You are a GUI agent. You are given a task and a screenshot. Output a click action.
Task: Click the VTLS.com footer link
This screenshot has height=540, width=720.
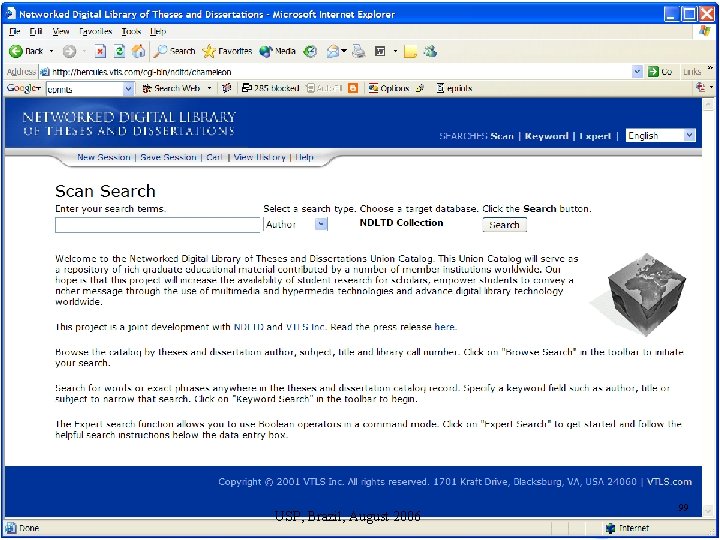pos(669,482)
